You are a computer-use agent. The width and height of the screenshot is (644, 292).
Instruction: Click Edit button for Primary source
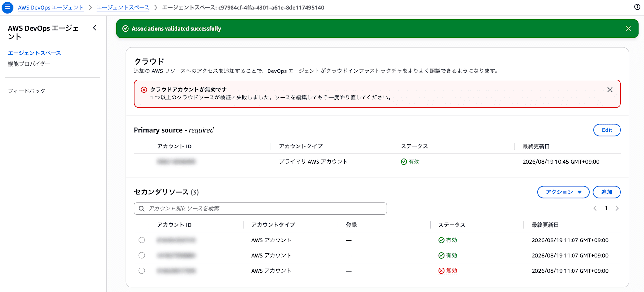click(x=607, y=130)
